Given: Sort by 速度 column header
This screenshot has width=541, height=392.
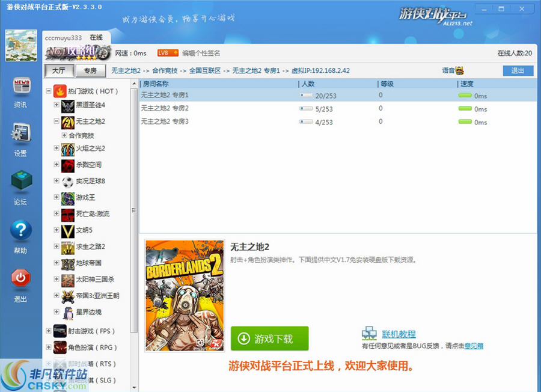Looking at the screenshot, I should pos(467,84).
